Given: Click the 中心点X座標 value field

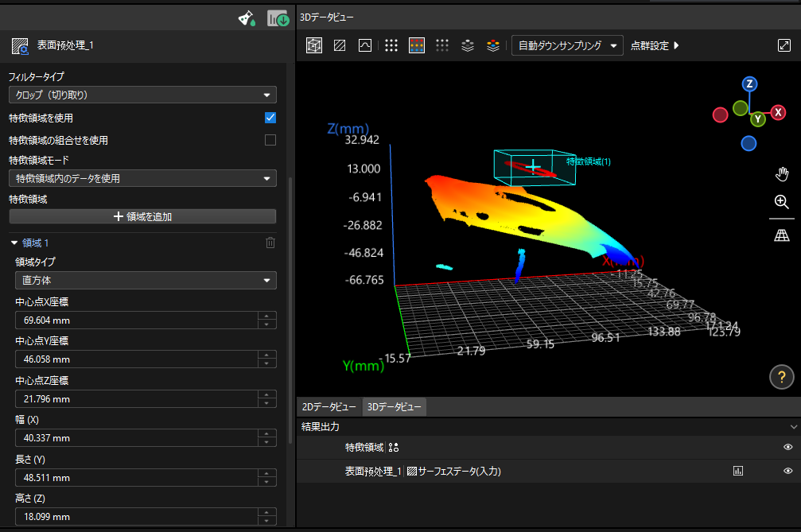Looking at the screenshot, I should point(136,320).
